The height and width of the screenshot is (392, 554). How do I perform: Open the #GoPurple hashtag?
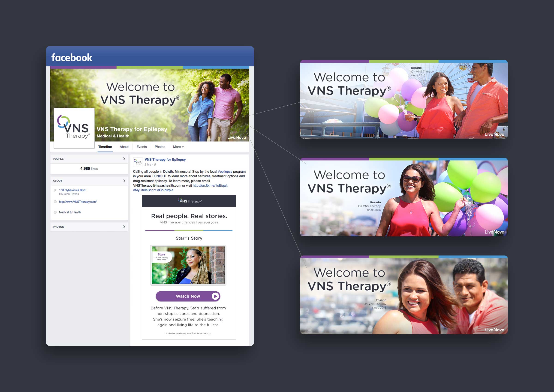(x=165, y=190)
